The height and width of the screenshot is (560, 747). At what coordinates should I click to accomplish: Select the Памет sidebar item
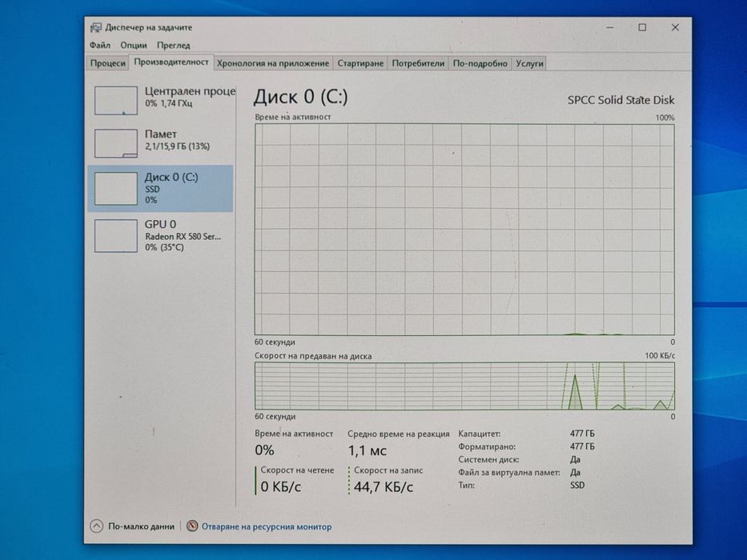click(x=161, y=142)
